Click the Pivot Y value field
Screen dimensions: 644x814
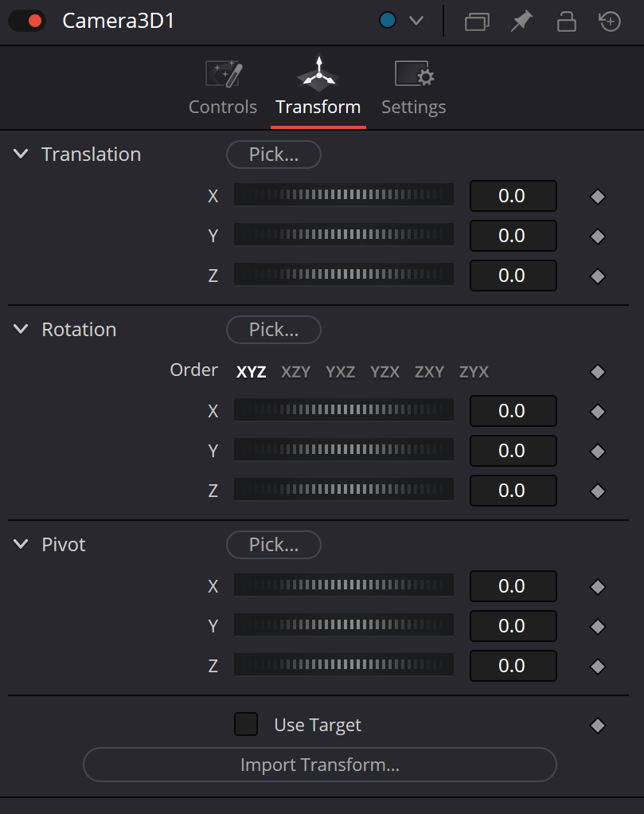click(513, 626)
